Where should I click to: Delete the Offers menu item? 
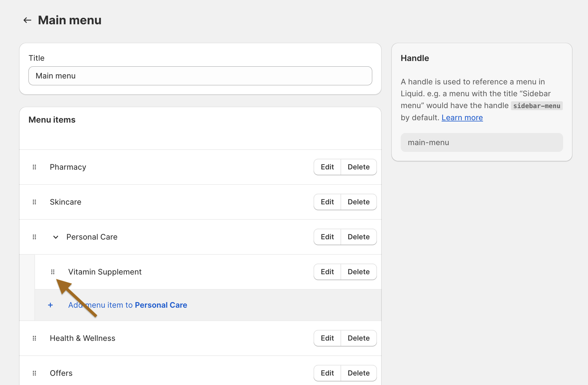(x=359, y=373)
